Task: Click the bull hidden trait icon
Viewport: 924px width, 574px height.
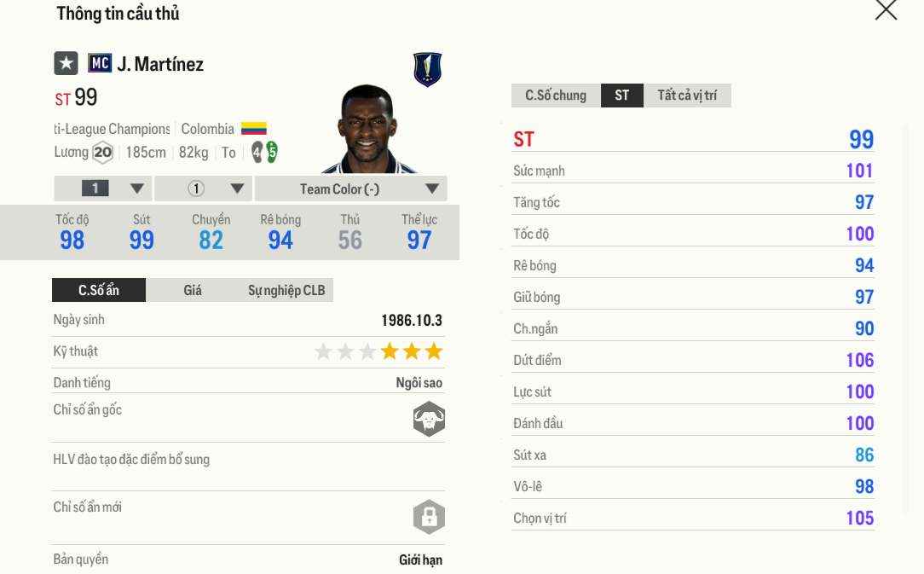Action: 429,419
